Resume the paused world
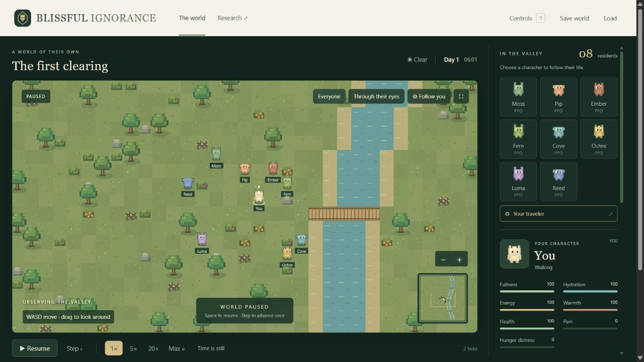This screenshot has height=362, width=644. click(35, 348)
